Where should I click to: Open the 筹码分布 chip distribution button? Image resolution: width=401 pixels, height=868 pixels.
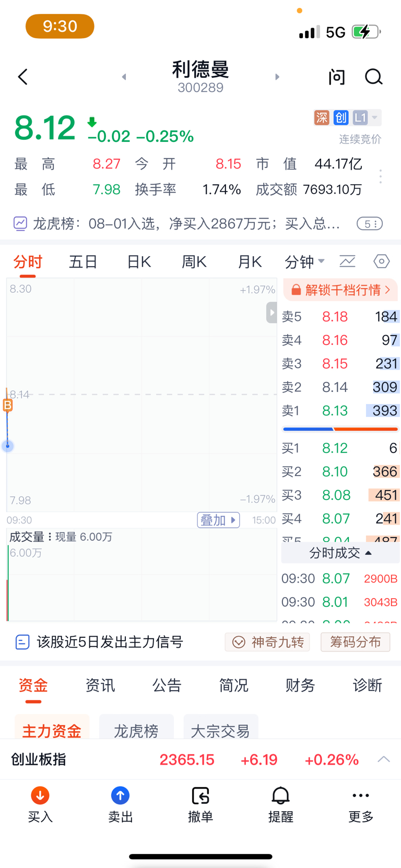tap(356, 642)
